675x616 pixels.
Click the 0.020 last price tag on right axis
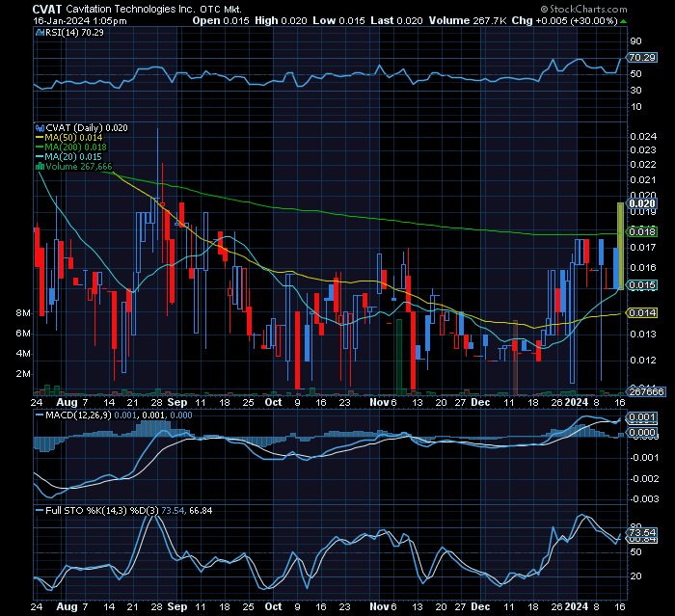coord(642,203)
